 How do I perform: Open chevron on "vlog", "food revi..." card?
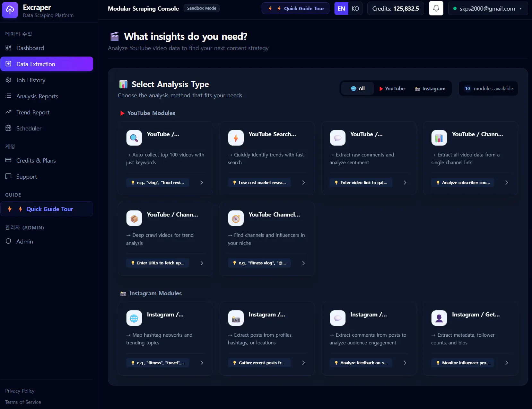(202, 182)
